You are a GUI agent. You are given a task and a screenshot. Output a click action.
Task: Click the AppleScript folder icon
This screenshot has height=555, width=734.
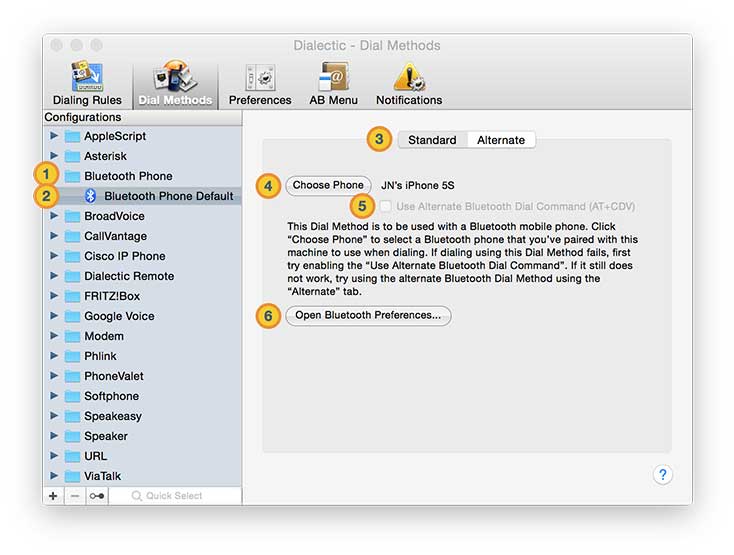coord(72,136)
